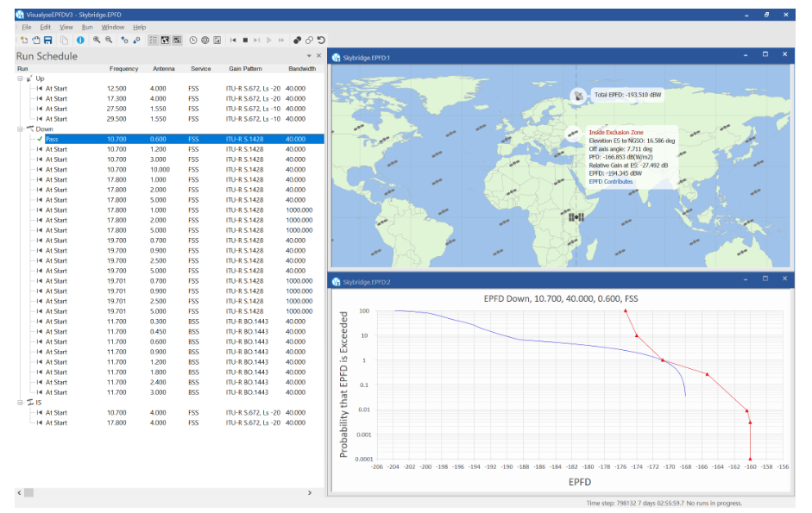Click the green check icon on Pass row

pos(40,139)
